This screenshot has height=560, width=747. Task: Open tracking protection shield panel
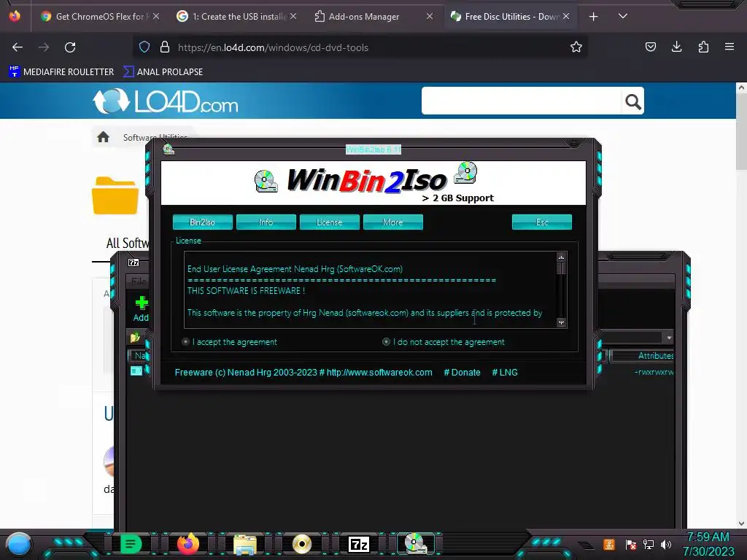coord(144,47)
